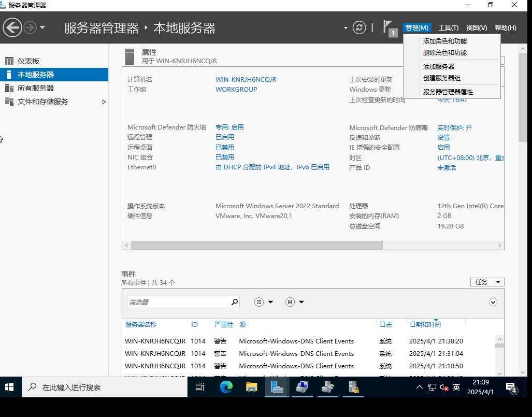Click the refresh icon in header
This screenshot has height=417, width=532.
pos(360,27)
